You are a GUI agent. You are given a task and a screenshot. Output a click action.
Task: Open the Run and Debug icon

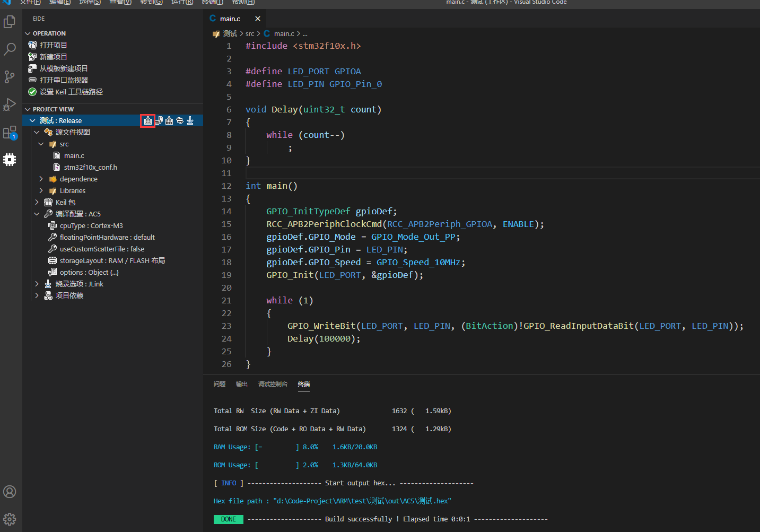10,104
